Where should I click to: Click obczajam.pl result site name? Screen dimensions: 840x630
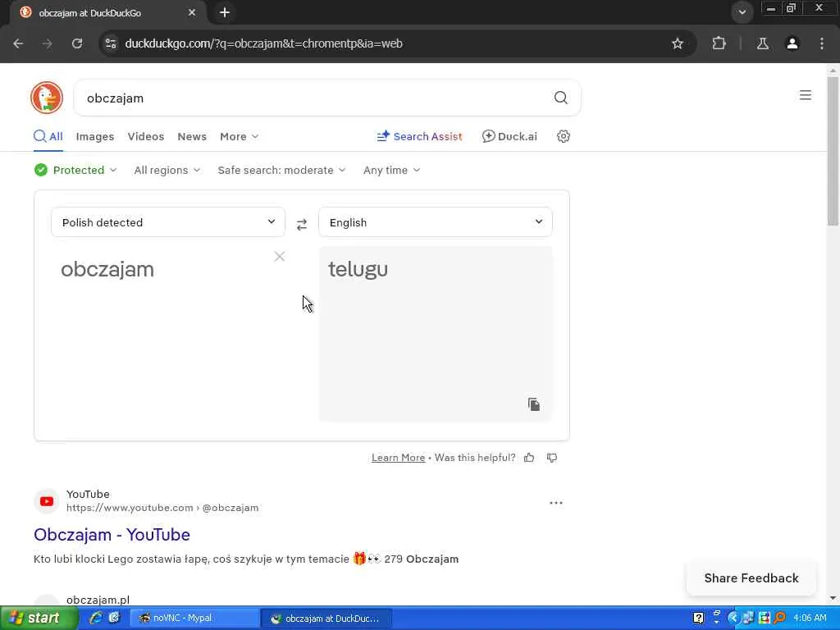98,600
